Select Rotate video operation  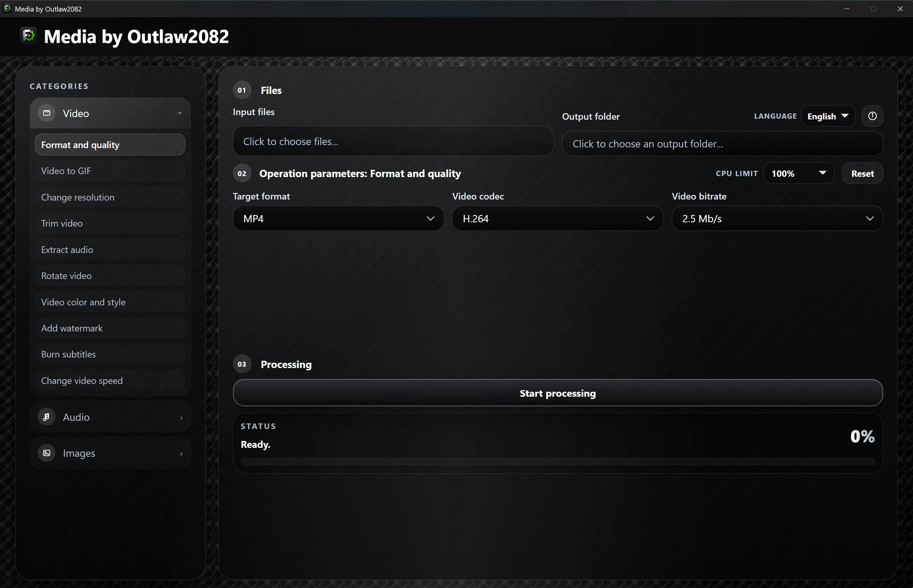coord(110,275)
